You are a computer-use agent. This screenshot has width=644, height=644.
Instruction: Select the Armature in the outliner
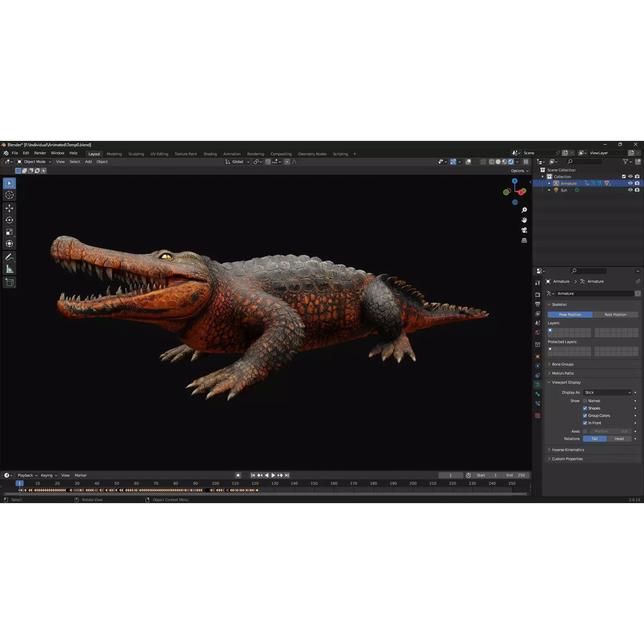(x=569, y=183)
